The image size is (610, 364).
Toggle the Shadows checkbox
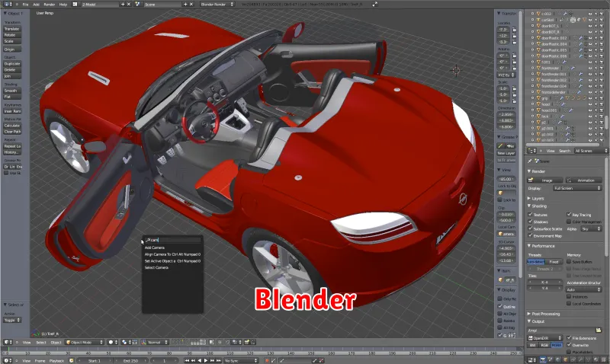[530, 222]
